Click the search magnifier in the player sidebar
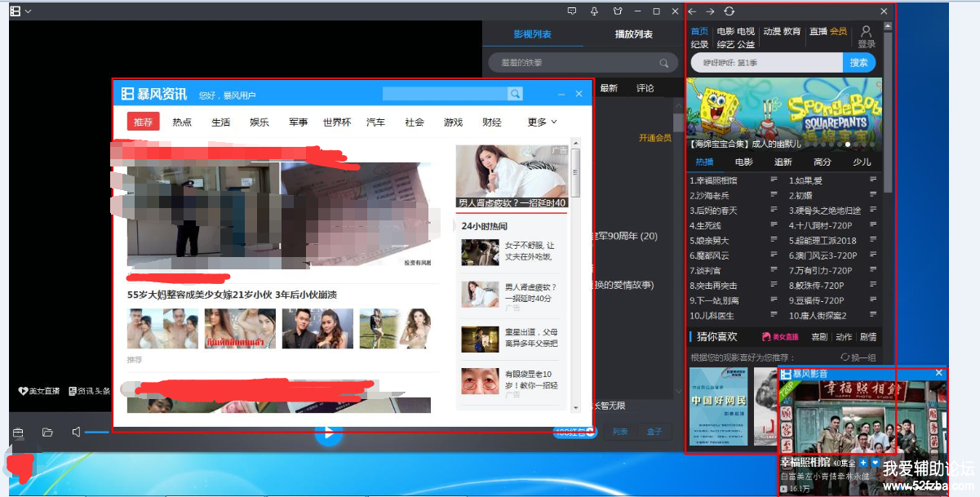The width and height of the screenshot is (980, 497). click(x=664, y=63)
